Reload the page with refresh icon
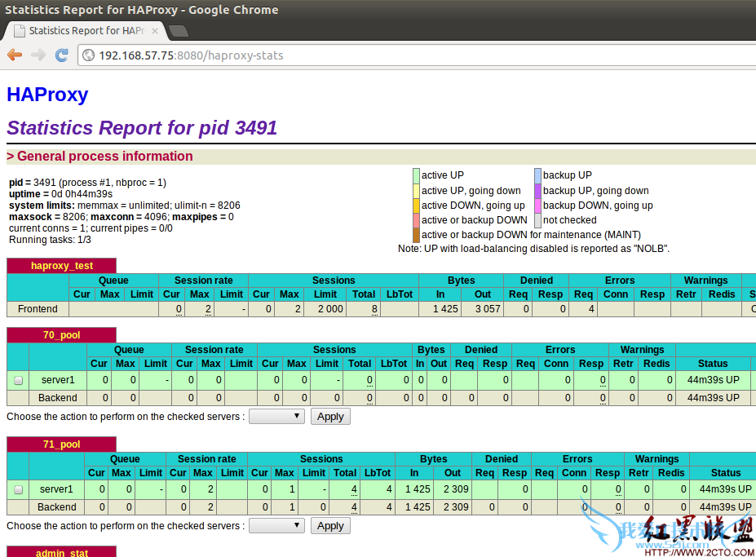This screenshot has width=756, height=557. coord(61,55)
